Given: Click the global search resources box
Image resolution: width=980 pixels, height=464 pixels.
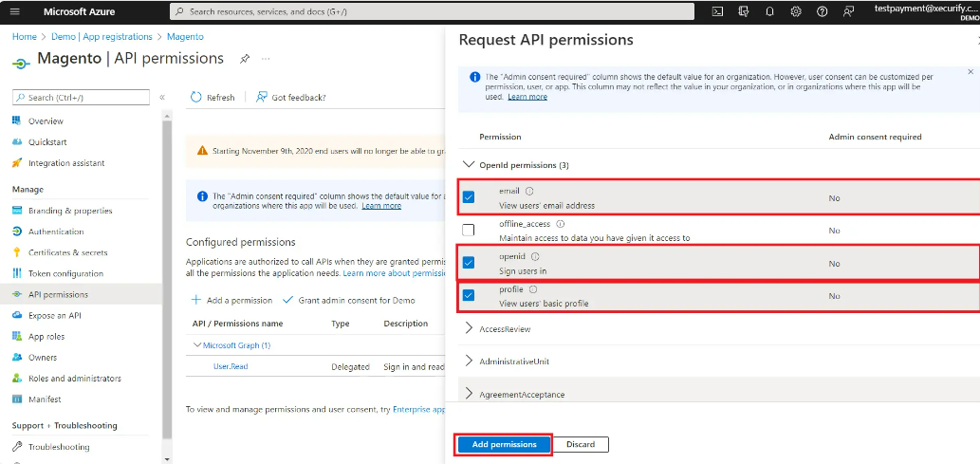Looking at the screenshot, I should coord(432,11).
